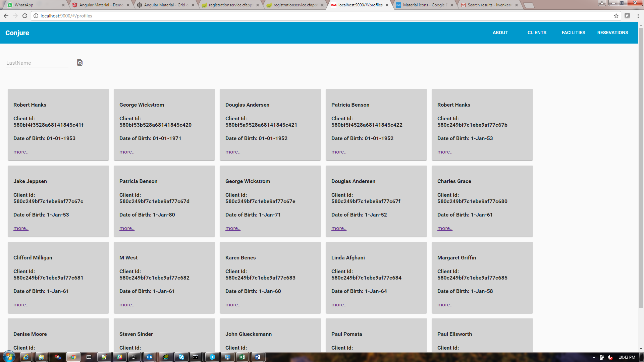Show hidden system tray icons arrow

(x=594, y=357)
